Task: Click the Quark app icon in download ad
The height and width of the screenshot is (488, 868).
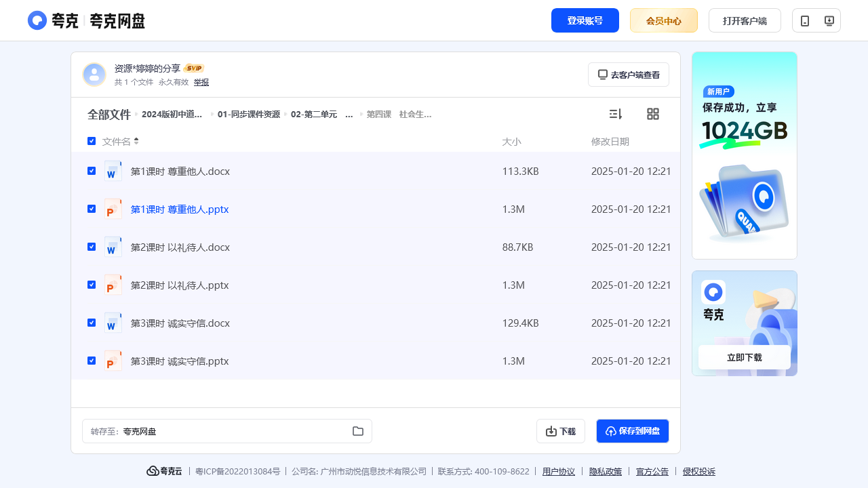Action: [713, 292]
